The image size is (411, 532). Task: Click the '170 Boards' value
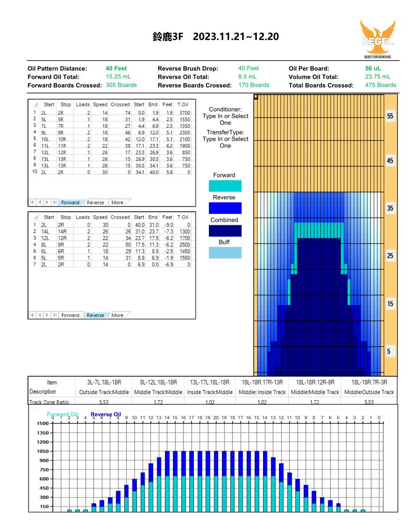(254, 85)
